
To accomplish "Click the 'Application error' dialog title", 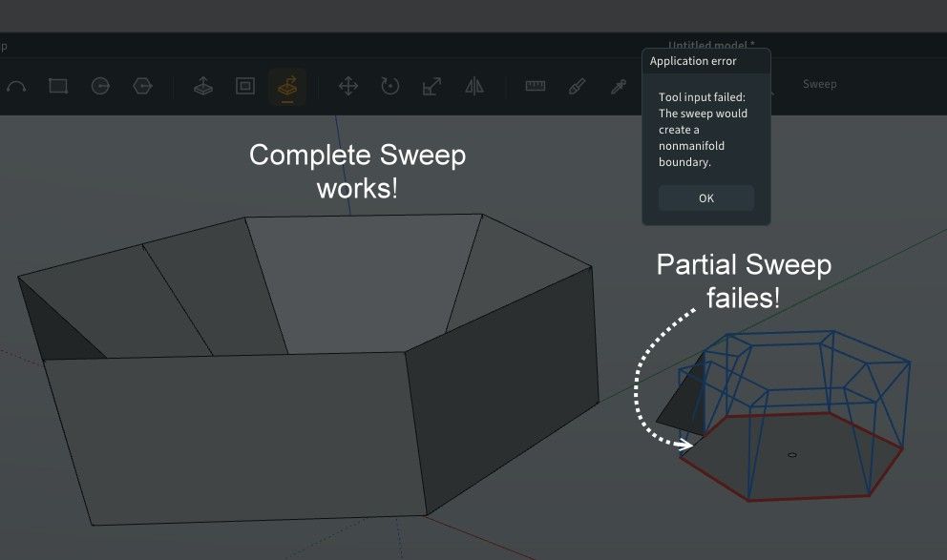I will [693, 61].
